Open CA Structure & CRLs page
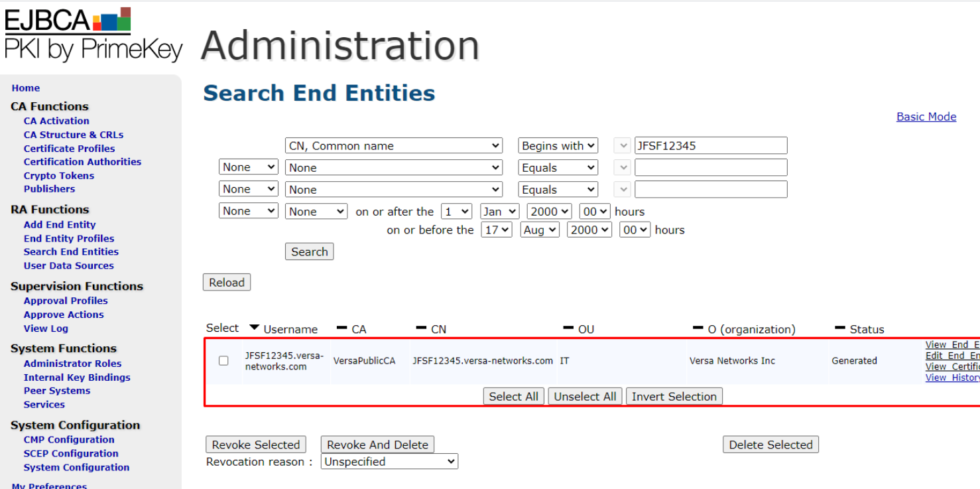980x489 pixels. 74,135
